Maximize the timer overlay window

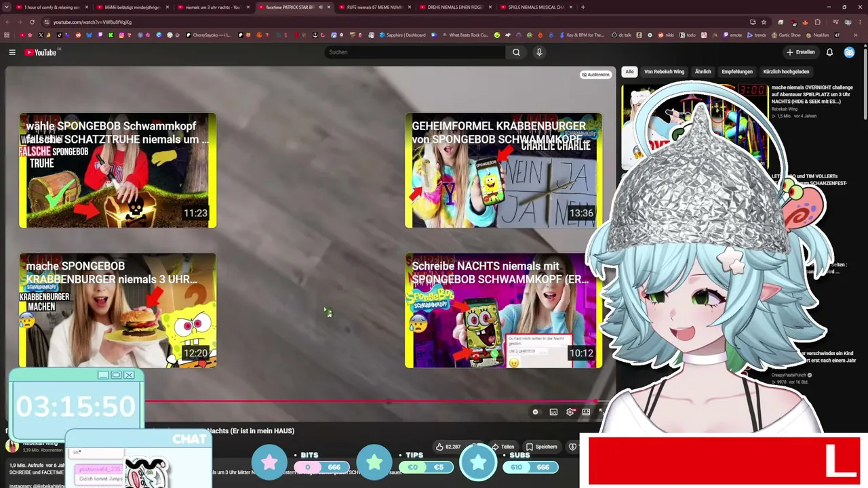(116, 375)
